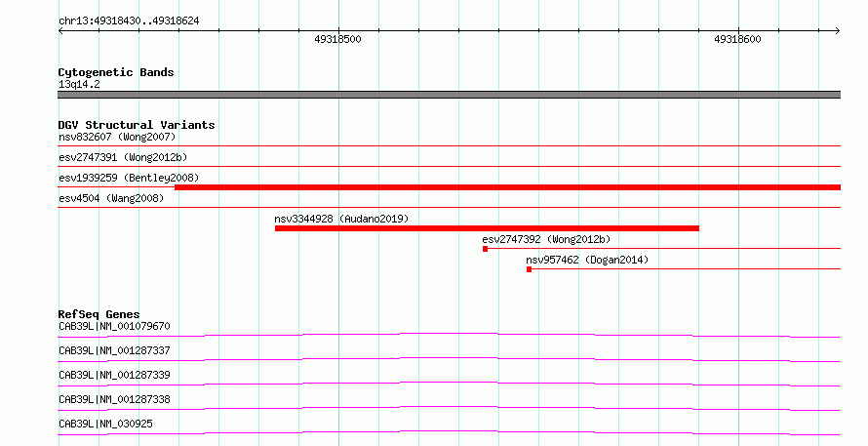Open the RefSeq Genes track title
This screenshot has height=446, width=868.
click(x=99, y=314)
